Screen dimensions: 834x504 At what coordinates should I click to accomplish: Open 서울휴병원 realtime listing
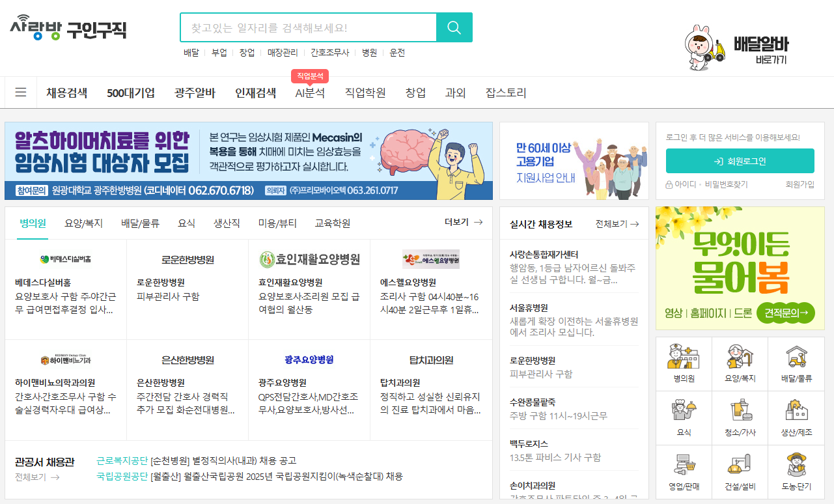(574, 320)
